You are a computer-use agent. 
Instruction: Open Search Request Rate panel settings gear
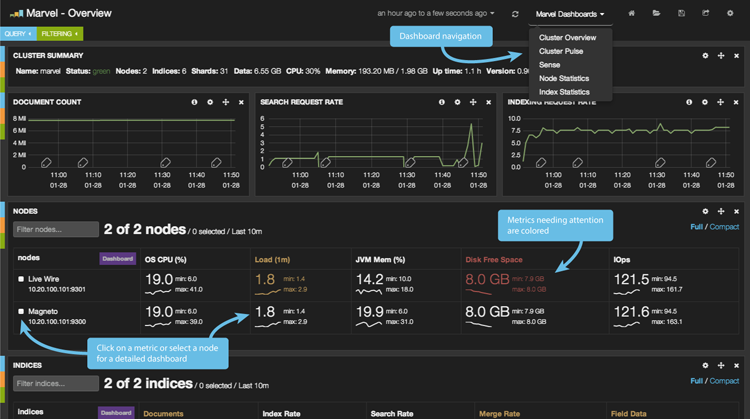pos(457,102)
